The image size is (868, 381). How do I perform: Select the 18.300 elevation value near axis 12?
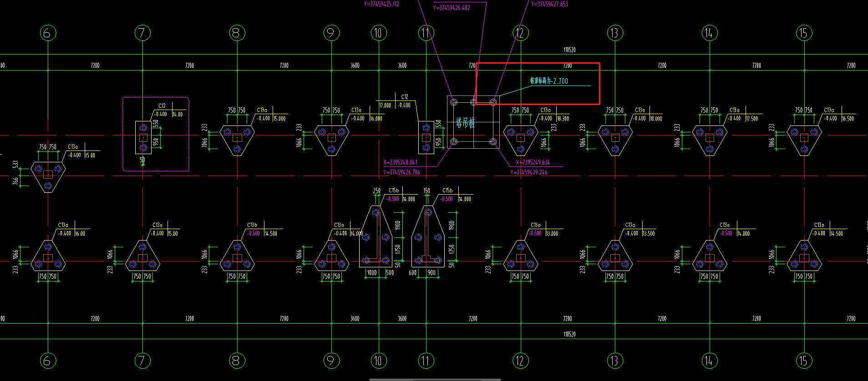[x=563, y=119]
